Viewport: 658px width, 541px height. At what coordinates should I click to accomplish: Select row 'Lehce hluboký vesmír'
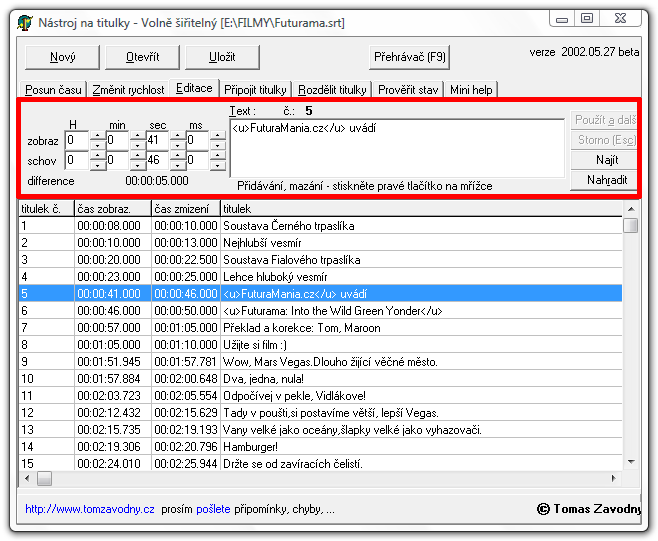(321, 277)
